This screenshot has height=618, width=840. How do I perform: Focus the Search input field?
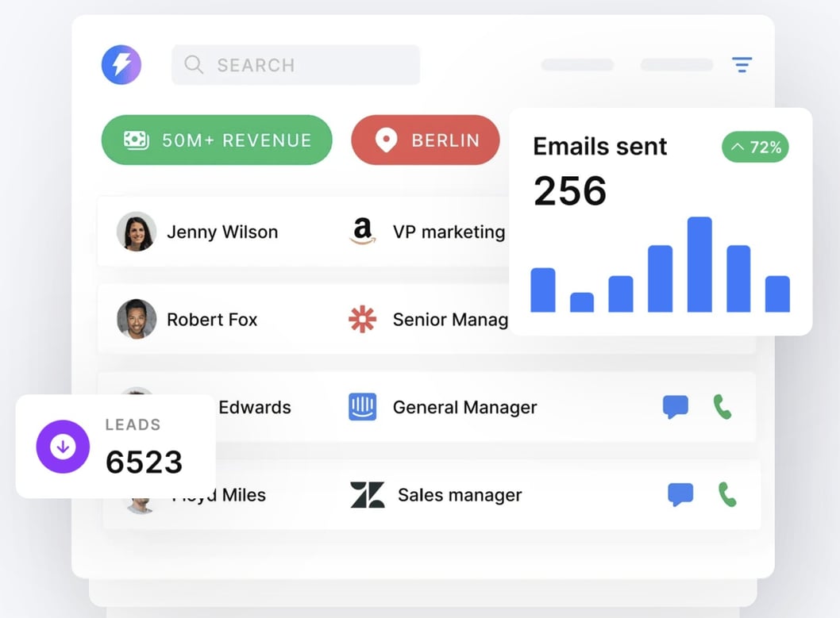point(295,65)
